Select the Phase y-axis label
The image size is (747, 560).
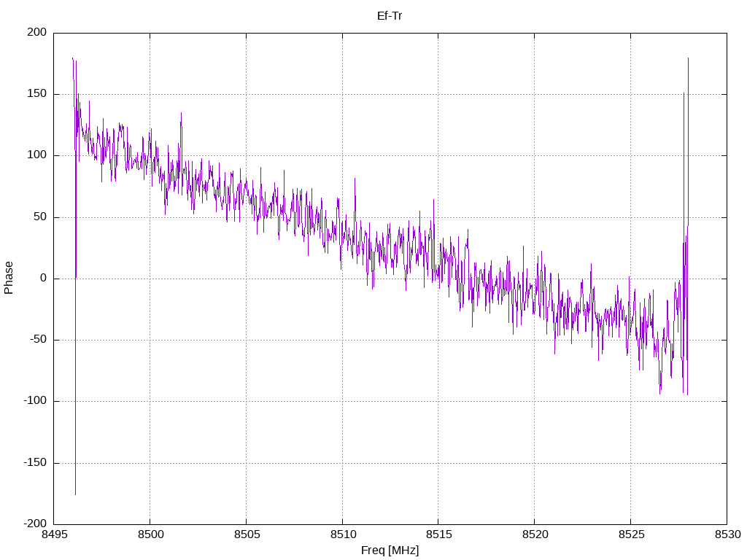(x=9, y=278)
